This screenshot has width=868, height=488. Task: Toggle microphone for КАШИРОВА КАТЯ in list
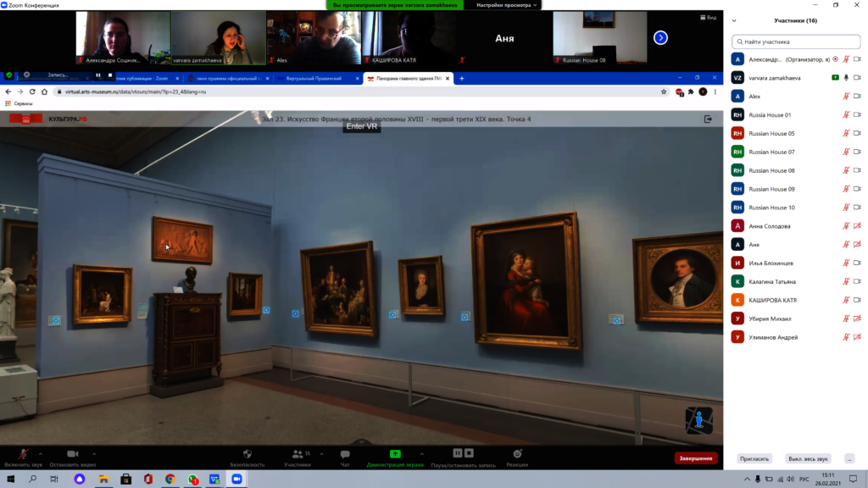pos(846,300)
